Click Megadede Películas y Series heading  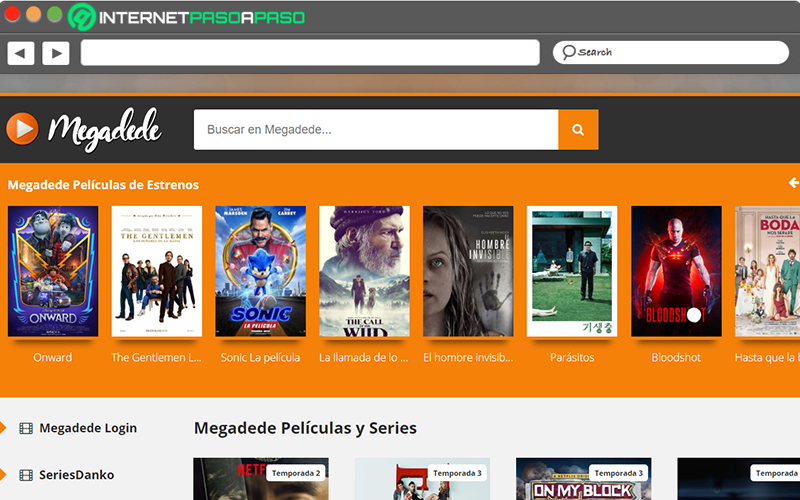coord(305,428)
